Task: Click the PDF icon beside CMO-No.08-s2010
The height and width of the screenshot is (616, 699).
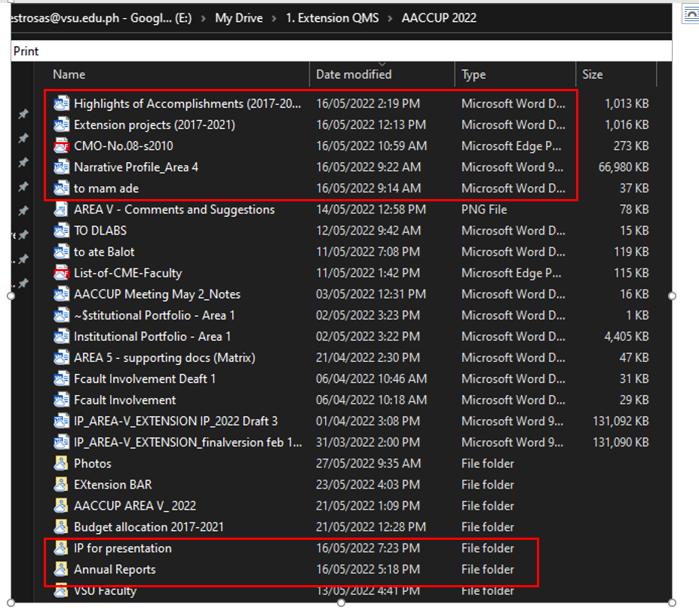Action: (61, 146)
